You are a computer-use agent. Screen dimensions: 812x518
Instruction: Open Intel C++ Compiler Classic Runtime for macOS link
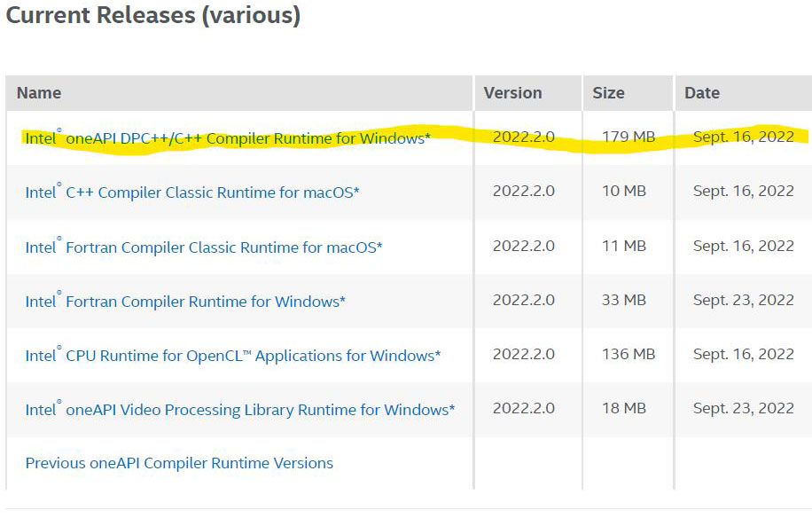pos(192,192)
